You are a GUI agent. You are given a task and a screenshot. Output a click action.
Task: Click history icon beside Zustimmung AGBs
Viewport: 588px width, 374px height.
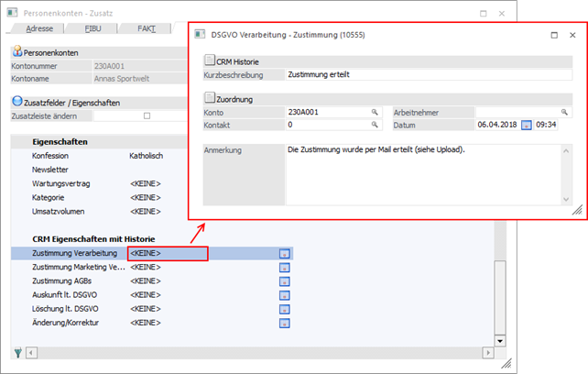tap(284, 281)
